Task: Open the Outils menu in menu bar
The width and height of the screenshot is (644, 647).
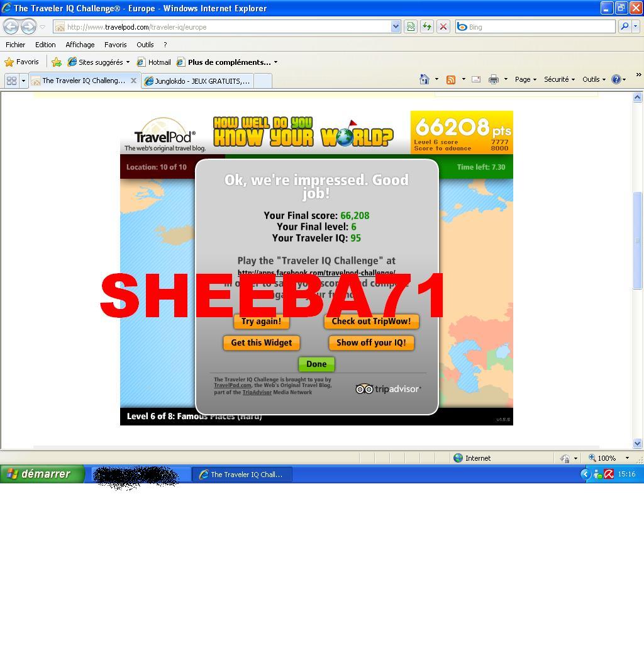Action: point(145,45)
